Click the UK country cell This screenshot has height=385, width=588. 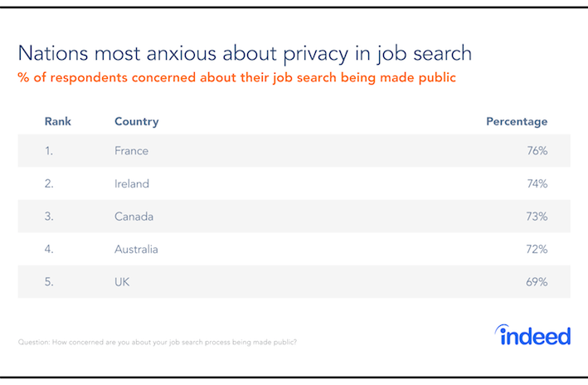coord(122,282)
